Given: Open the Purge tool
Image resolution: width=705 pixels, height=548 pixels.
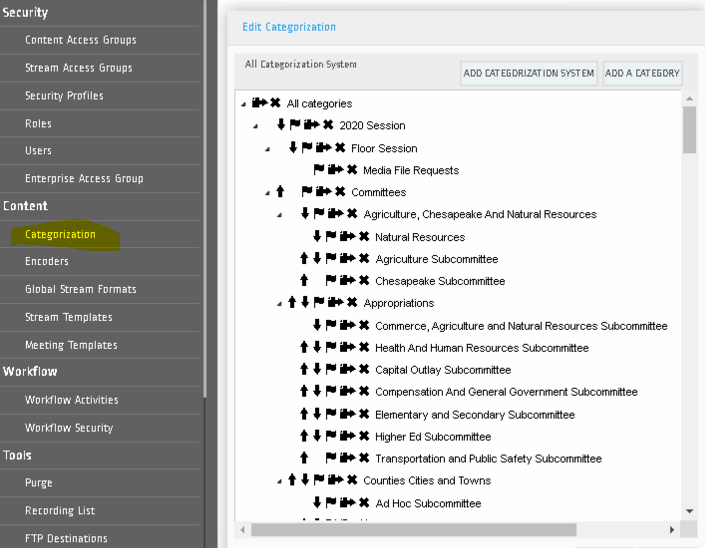Looking at the screenshot, I should coord(39,482).
